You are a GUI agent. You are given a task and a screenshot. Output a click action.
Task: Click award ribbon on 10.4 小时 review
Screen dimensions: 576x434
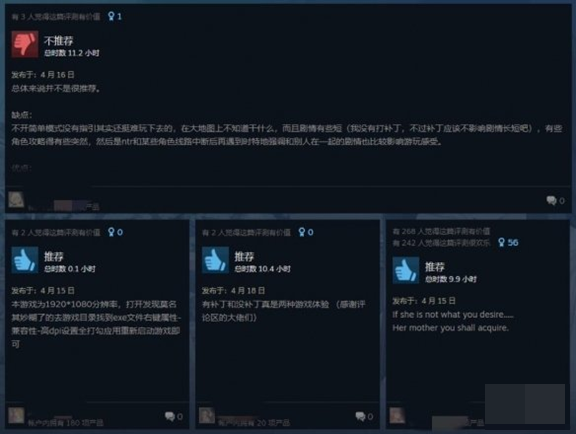pos(302,232)
